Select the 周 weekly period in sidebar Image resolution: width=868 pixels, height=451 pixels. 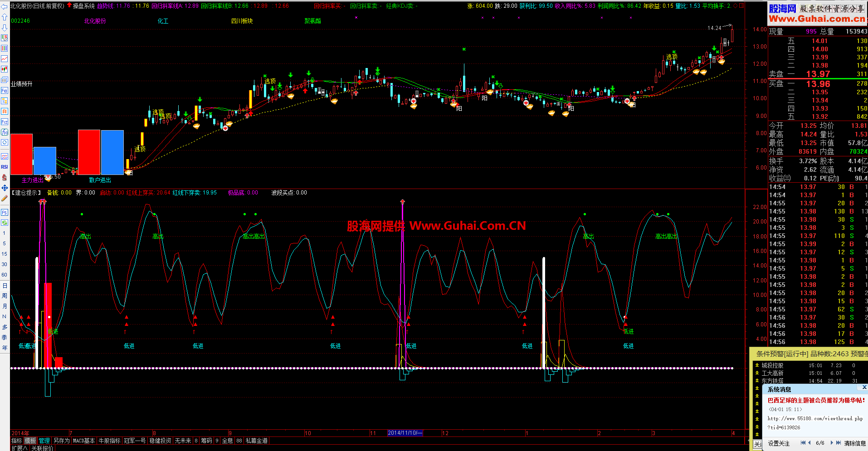pyautogui.click(x=5, y=296)
